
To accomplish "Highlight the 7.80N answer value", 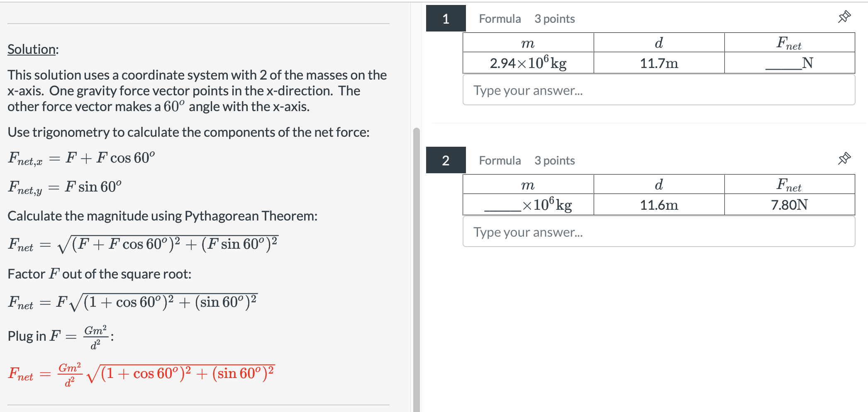I will tap(790, 204).
